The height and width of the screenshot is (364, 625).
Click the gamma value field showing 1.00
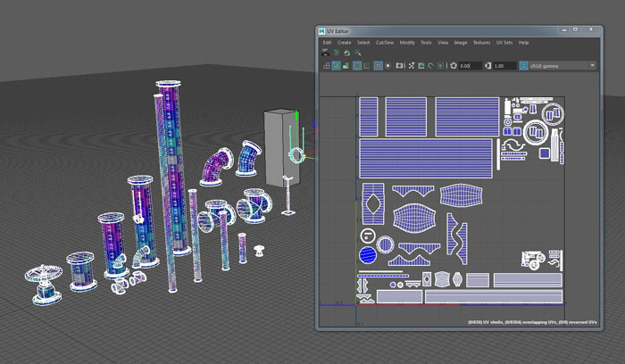504,66
